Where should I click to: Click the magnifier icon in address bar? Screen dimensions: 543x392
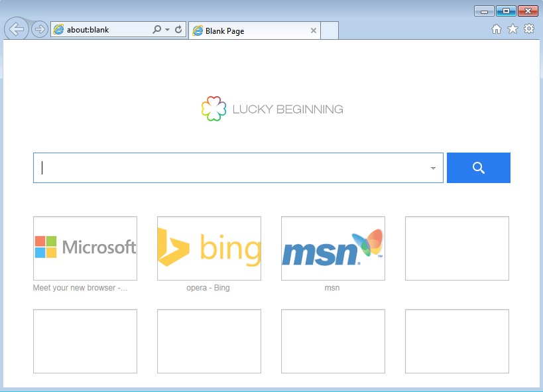pyautogui.click(x=156, y=30)
